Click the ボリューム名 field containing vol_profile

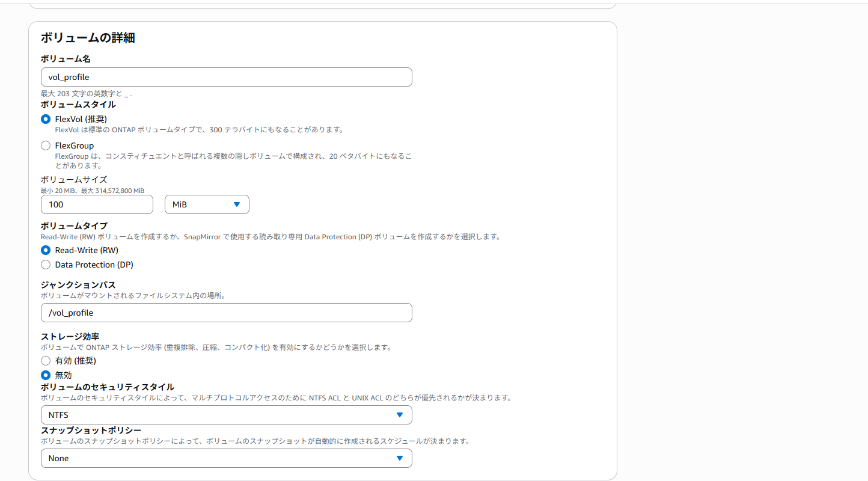pyautogui.click(x=226, y=77)
